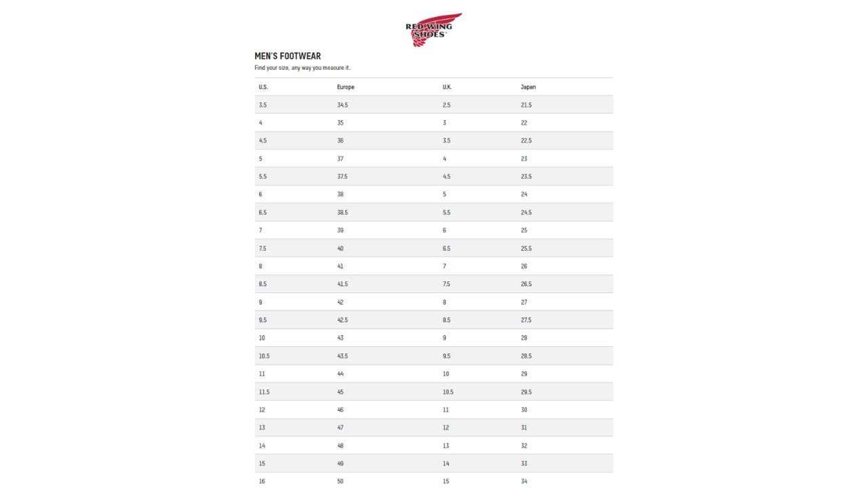Click the 'Find your size' subtitle text

click(x=302, y=68)
